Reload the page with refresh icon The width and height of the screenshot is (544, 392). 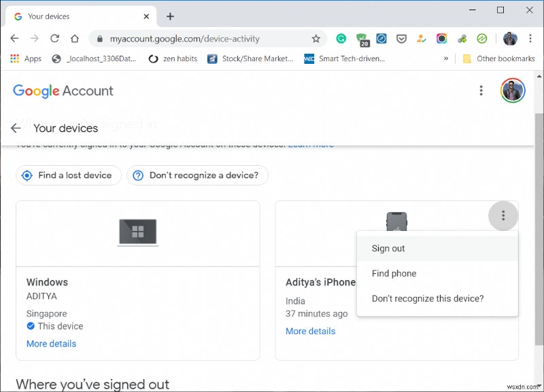point(55,39)
